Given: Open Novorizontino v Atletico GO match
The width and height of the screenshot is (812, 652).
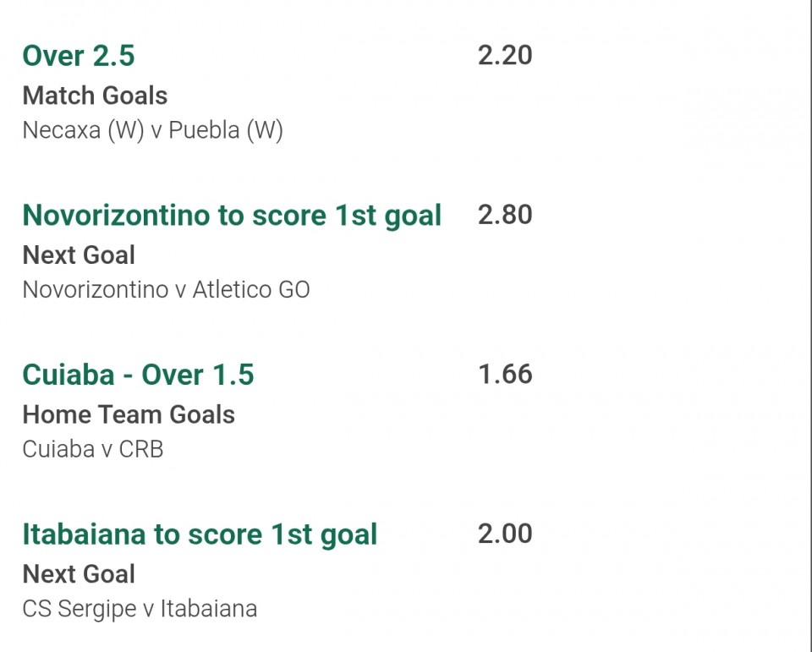Looking at the screenshot, I should pyautogui.click(x=167, y=289).
